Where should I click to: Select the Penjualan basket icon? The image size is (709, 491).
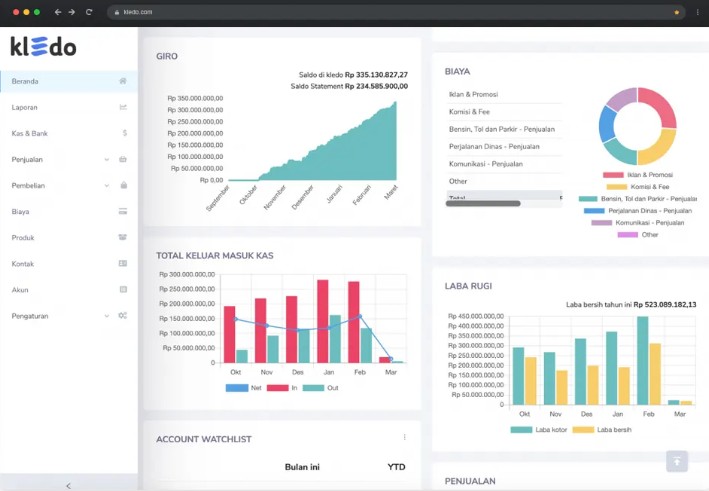coord(123,159)
